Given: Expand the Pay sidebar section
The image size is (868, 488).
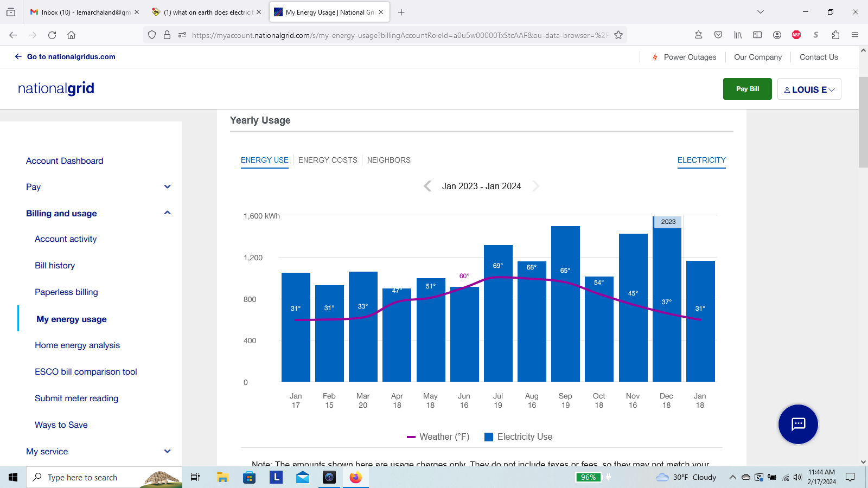Looking at the screenshot, I should coord(167,187).
